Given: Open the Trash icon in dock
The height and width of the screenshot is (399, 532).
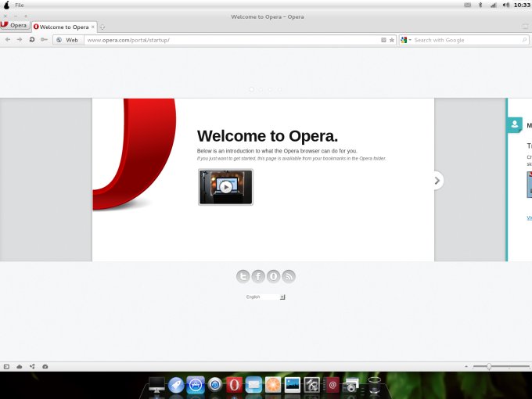Looking at the screenshot, I should (374, 385).
